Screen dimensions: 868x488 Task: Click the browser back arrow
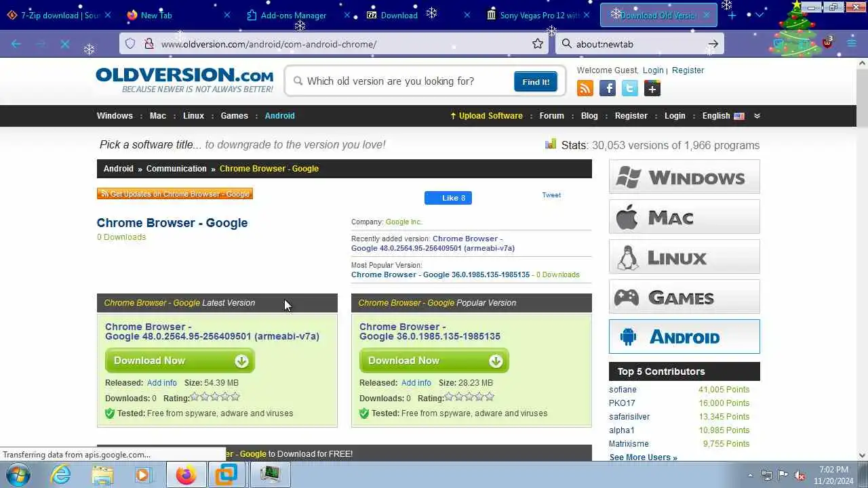tap(16, 44)
